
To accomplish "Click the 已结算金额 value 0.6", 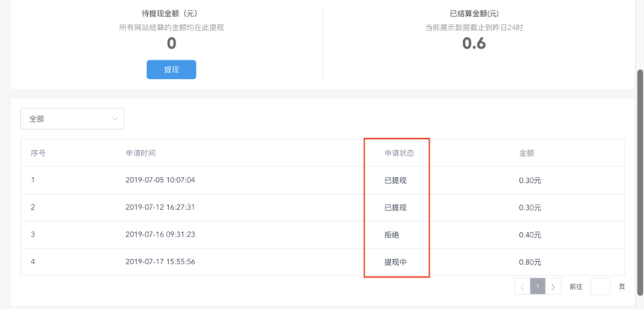I will pos(474,43).
